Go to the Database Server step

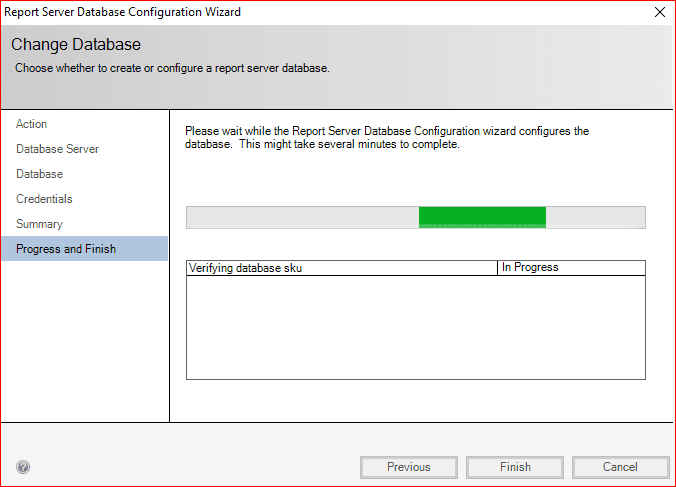click(x=57, y=149)
